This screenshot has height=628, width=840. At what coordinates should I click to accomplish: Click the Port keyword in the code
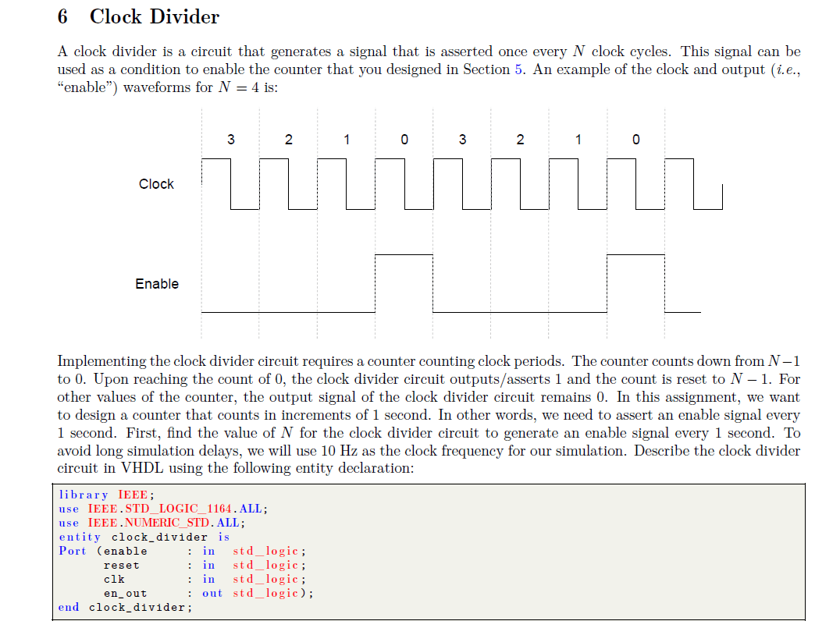(70, 551)
